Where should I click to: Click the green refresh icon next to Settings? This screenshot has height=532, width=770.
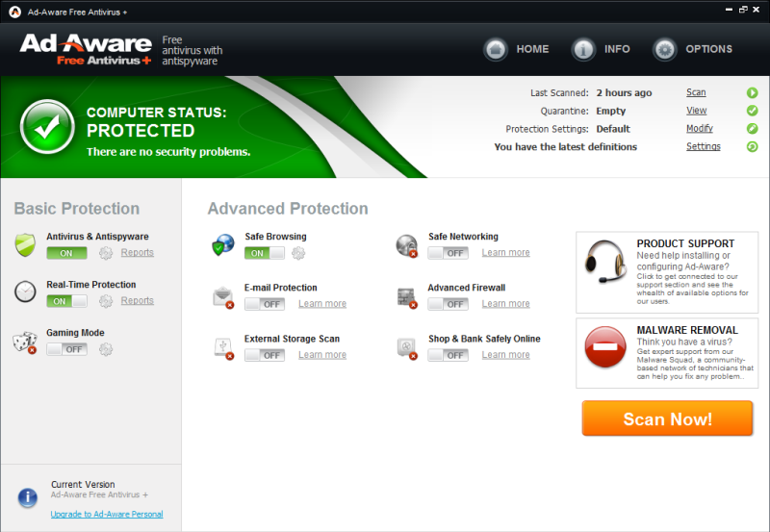752,146
